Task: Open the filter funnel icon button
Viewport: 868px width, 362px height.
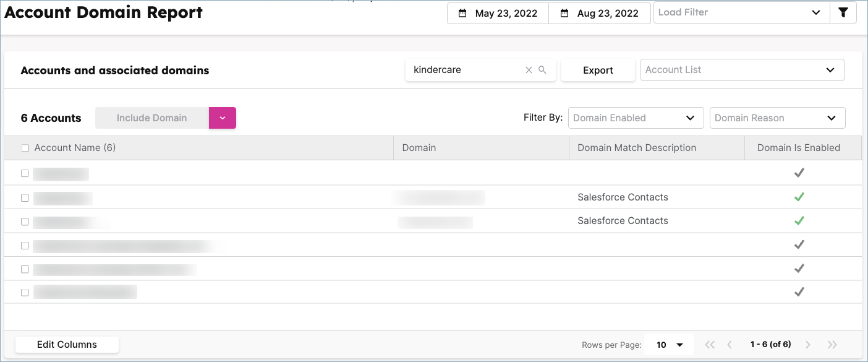Action: tap(843, 13)
